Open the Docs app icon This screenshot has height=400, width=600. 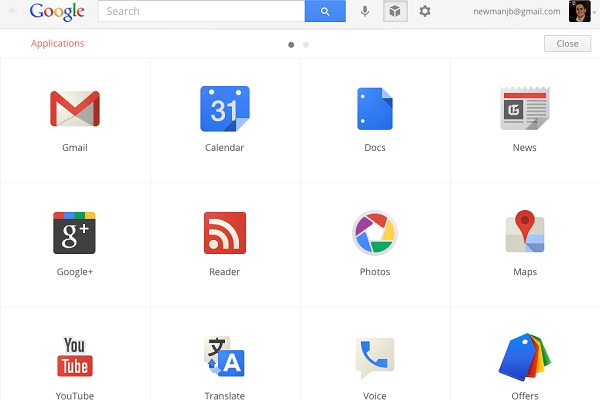pyautogui.click(x=375, y=109)
